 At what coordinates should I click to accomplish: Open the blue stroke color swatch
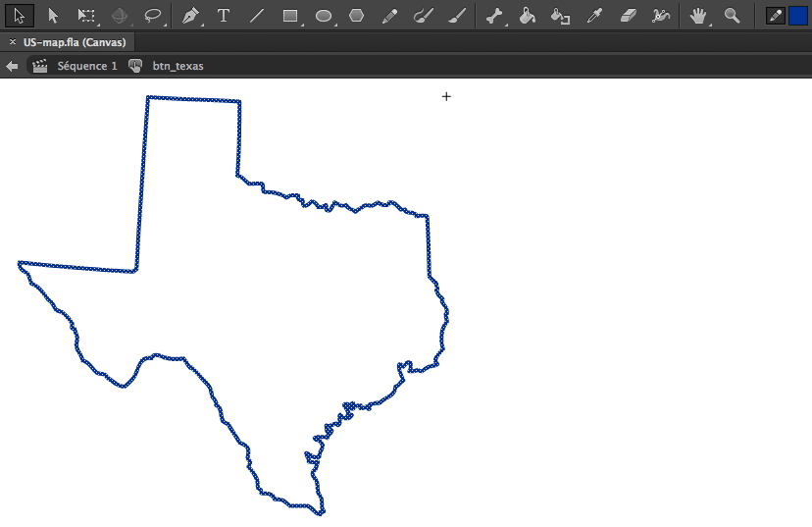[x=798, y=16]
